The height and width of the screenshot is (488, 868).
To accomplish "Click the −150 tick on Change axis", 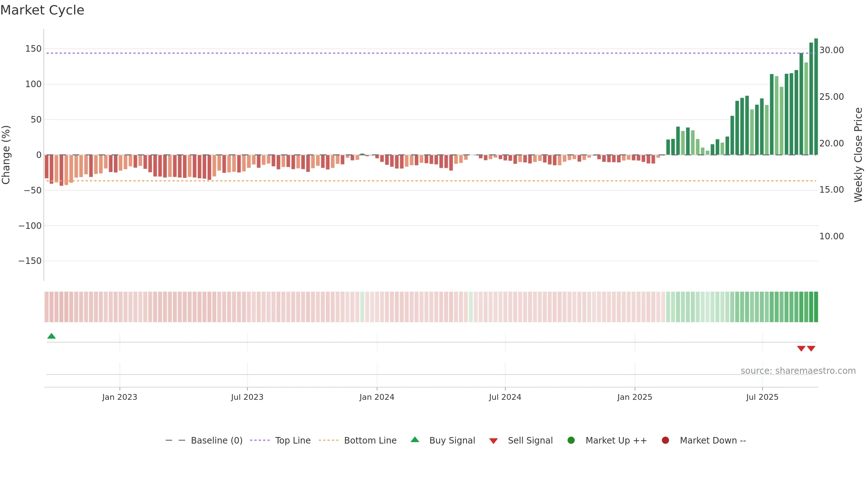I will click(30, 261).
